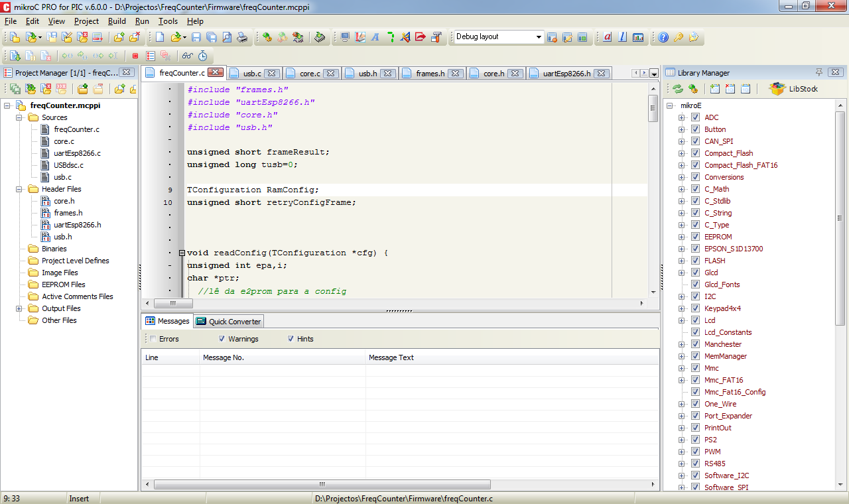849x504 pixels.
Task: Click the red Stop Debugger icon
Action: tap(135, 56)
